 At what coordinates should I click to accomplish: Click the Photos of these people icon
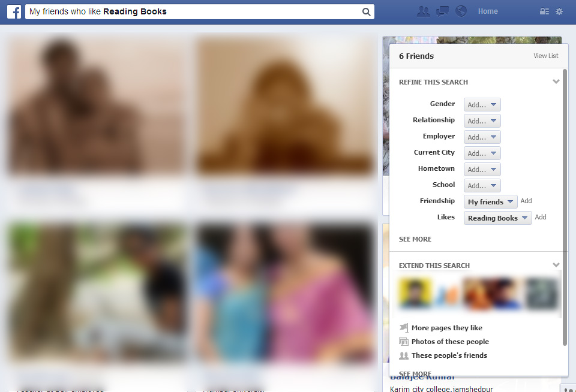[404, 342]
